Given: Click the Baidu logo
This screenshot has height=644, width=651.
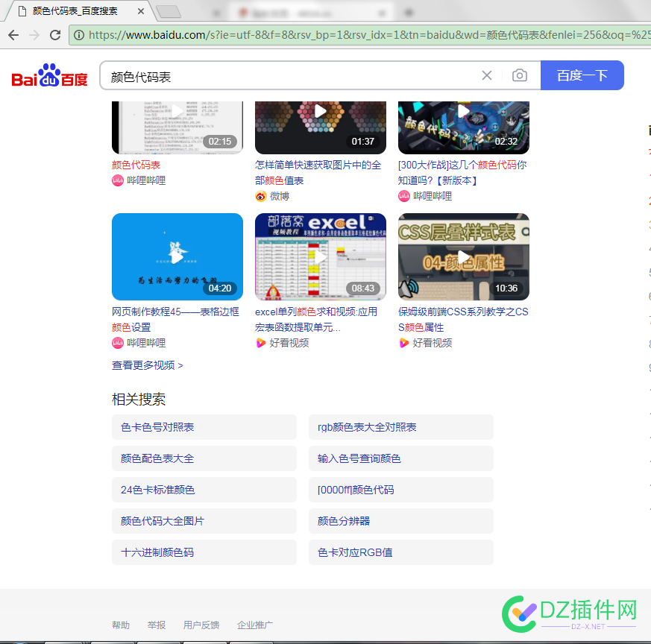Looking at the screenshot, I should tap(49, 75).
